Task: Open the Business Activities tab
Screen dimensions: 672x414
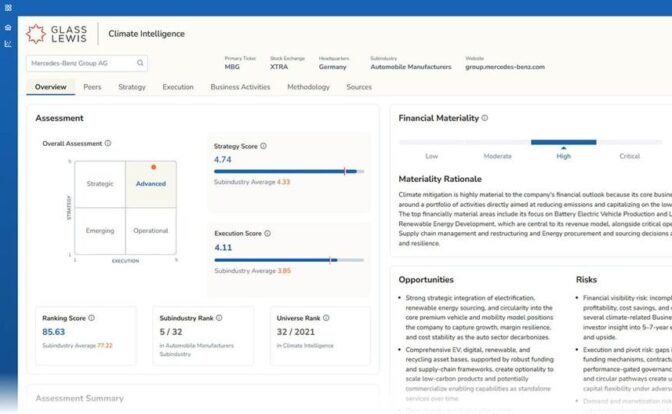Action: pyautogui.click(x=240, y=87)
